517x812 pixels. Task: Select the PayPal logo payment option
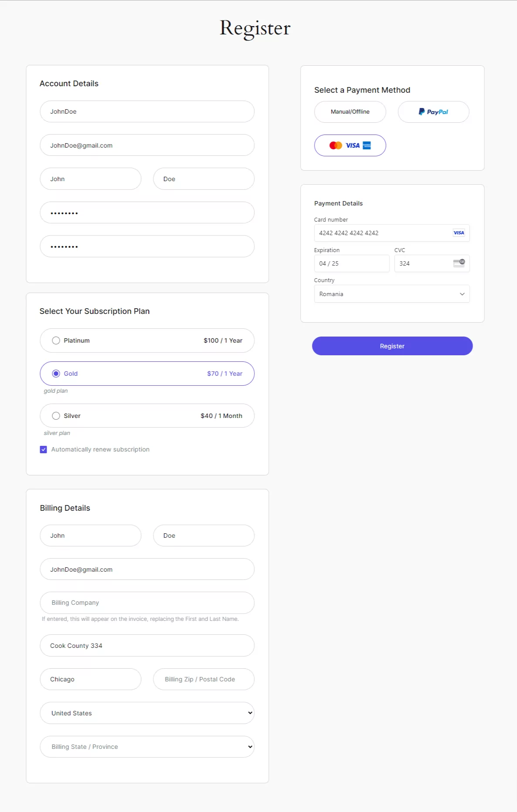(433, 112)
